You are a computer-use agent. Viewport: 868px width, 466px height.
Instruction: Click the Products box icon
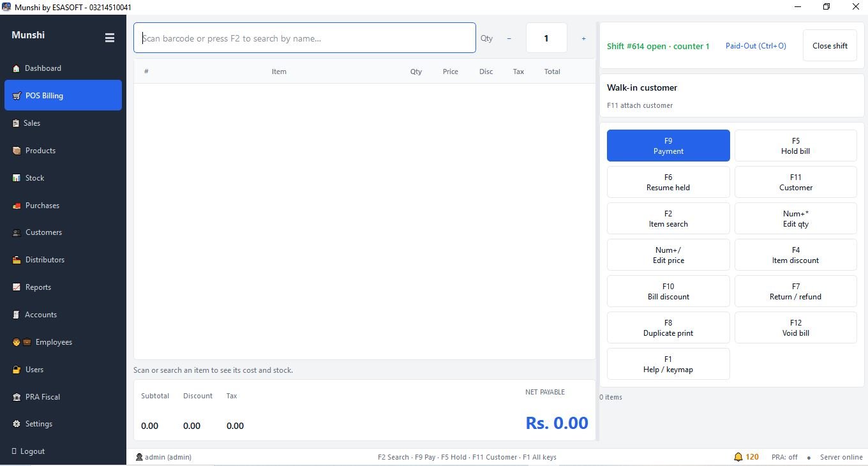(x=17, y=151)
